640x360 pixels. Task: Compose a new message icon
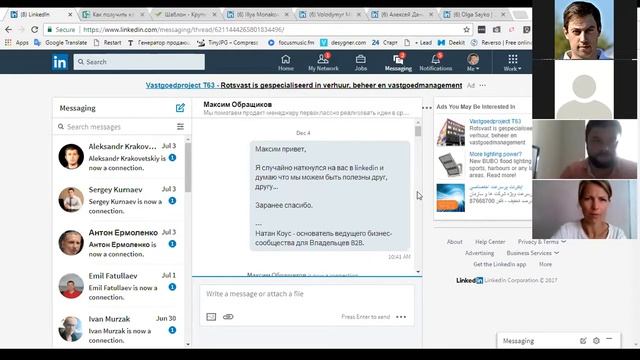click(180, 108)
